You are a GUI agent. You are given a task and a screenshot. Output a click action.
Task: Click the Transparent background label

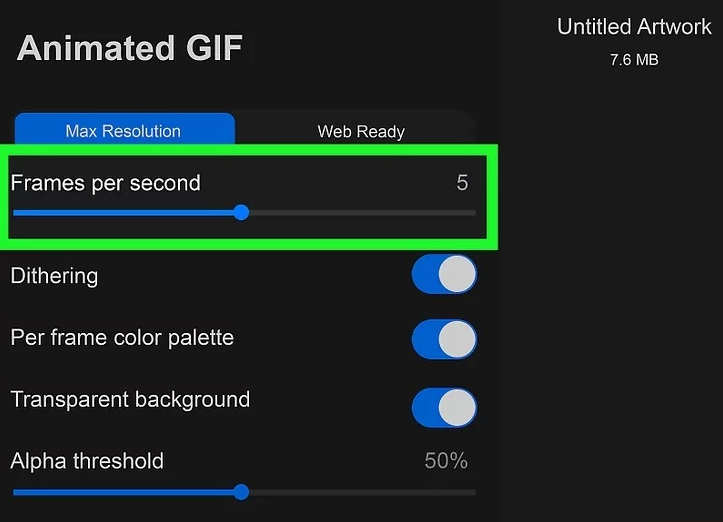[x=130, y=400]
